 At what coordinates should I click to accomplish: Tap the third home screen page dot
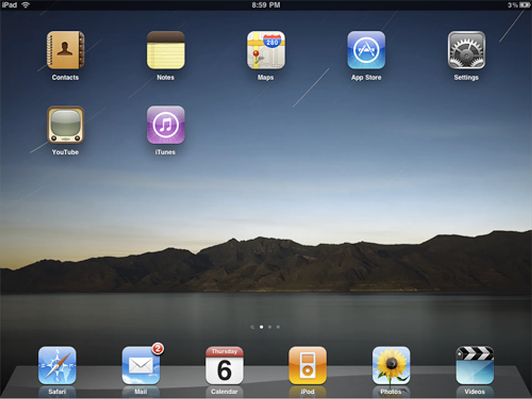(278, 327)
